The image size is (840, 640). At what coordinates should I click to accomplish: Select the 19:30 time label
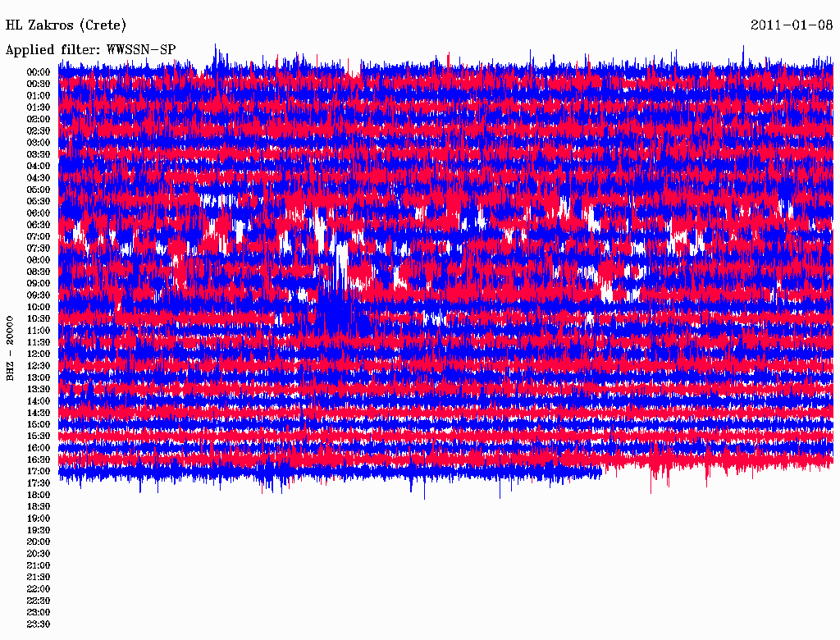[x=39, y=530]
